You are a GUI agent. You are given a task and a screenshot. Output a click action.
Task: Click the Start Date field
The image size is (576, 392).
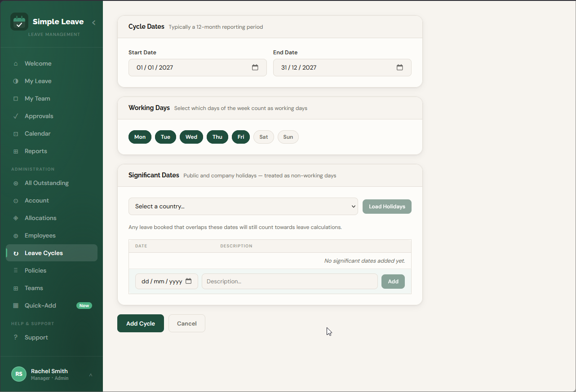coord(198,67)
